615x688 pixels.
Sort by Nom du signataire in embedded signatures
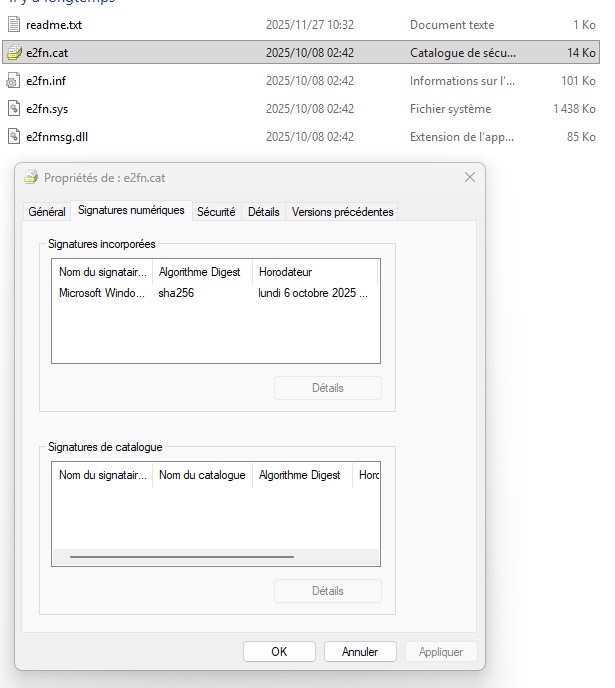coord(102,272)
